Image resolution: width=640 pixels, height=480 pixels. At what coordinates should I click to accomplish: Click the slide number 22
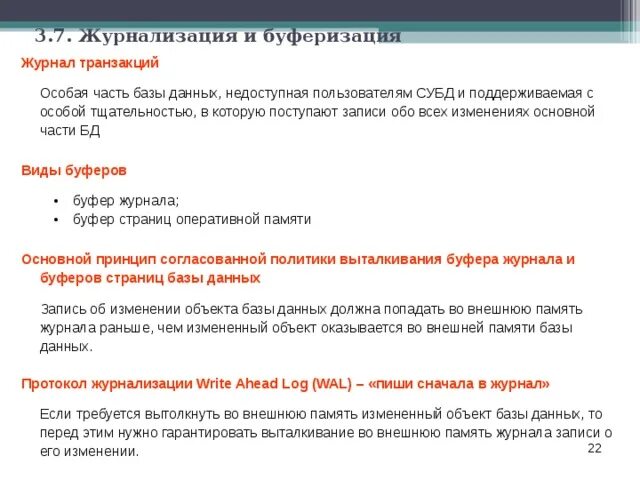click(595, 449)
